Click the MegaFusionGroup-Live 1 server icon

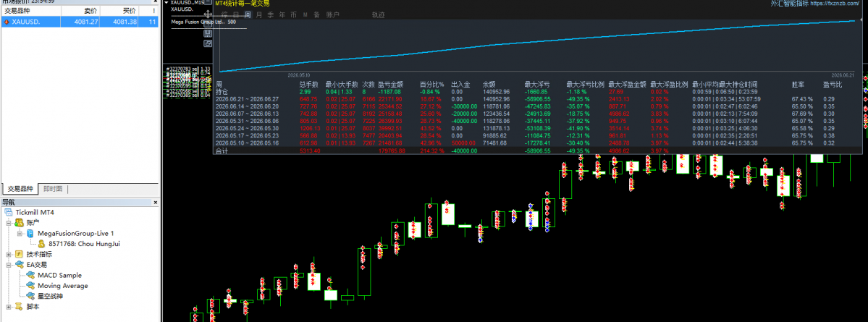[x=30, y=233]
